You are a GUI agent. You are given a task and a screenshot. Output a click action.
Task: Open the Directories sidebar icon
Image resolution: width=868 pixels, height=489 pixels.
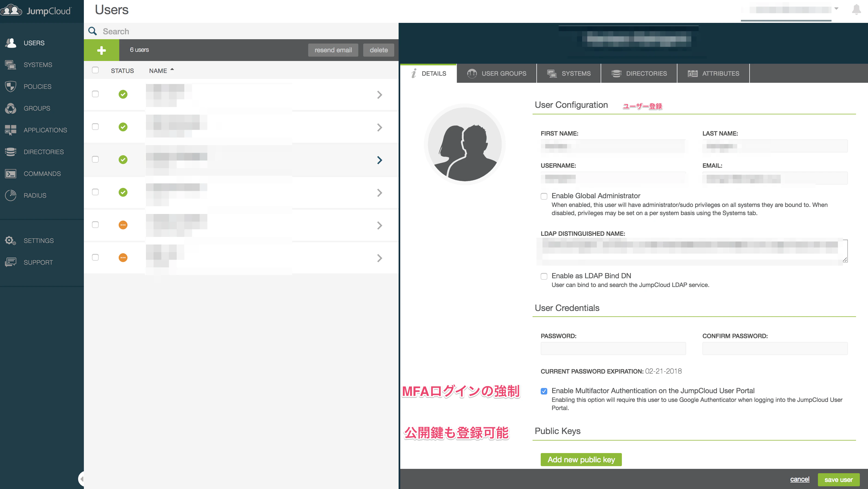pyautogui.click(x=11, y=152)
